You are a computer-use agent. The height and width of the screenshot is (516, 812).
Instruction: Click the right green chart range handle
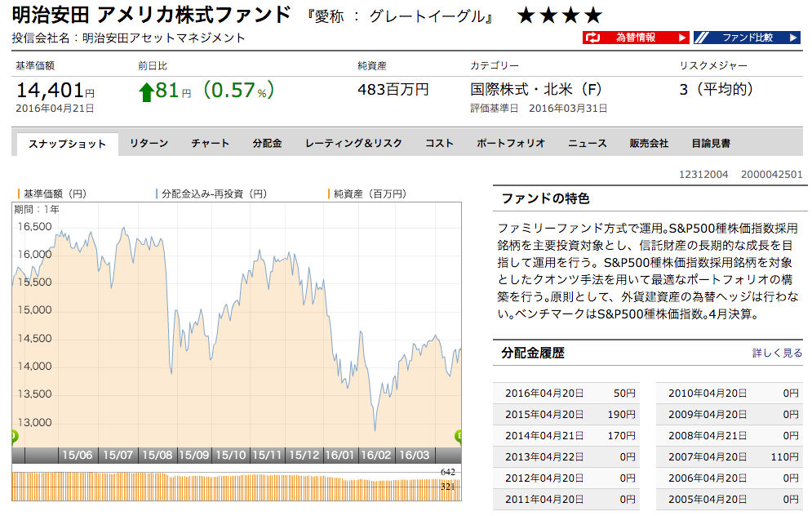click(x=459, y=436)
